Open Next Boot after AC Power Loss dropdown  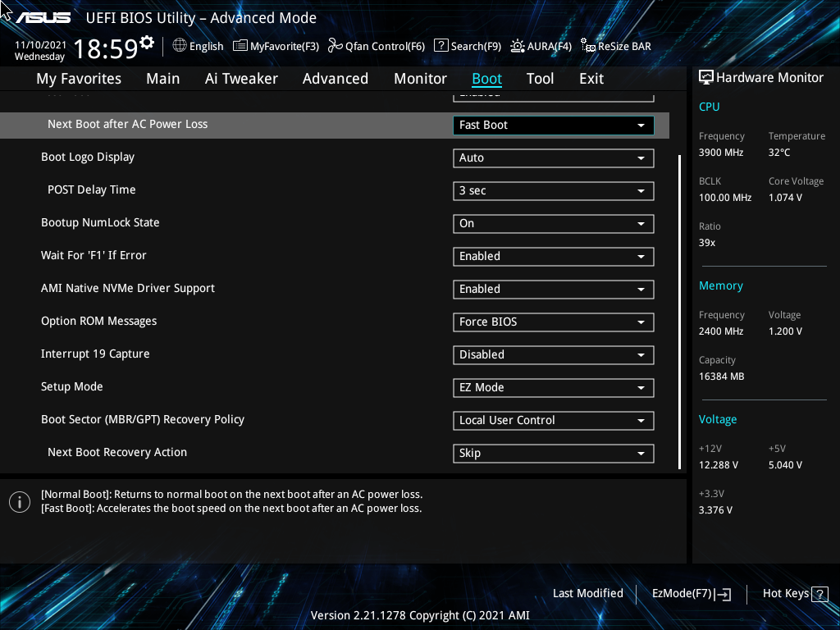[x=554, y=125]
